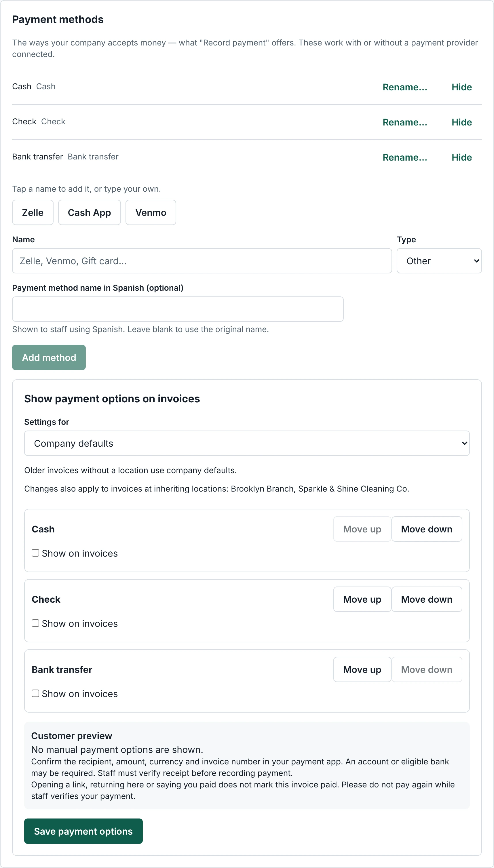This screenshot has height=868, width=494.
Task: Focus the payment method Name field
Action: pos(202,261)
